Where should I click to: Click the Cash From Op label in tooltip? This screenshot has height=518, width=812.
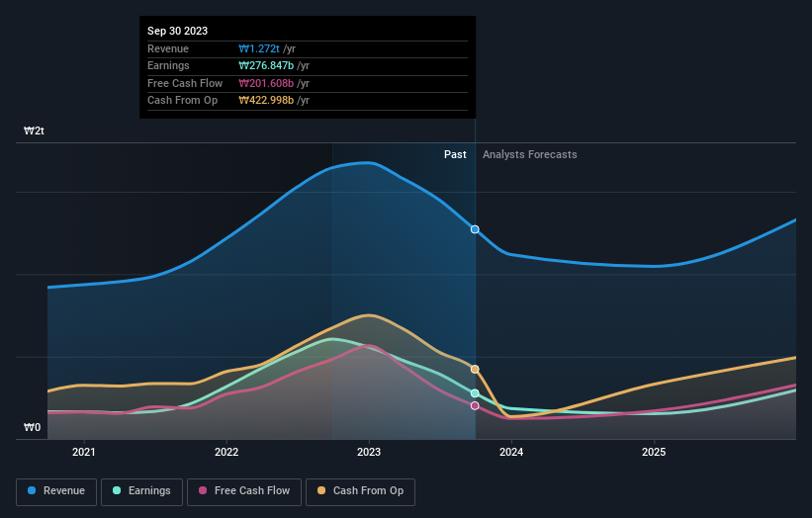point(182,101)
